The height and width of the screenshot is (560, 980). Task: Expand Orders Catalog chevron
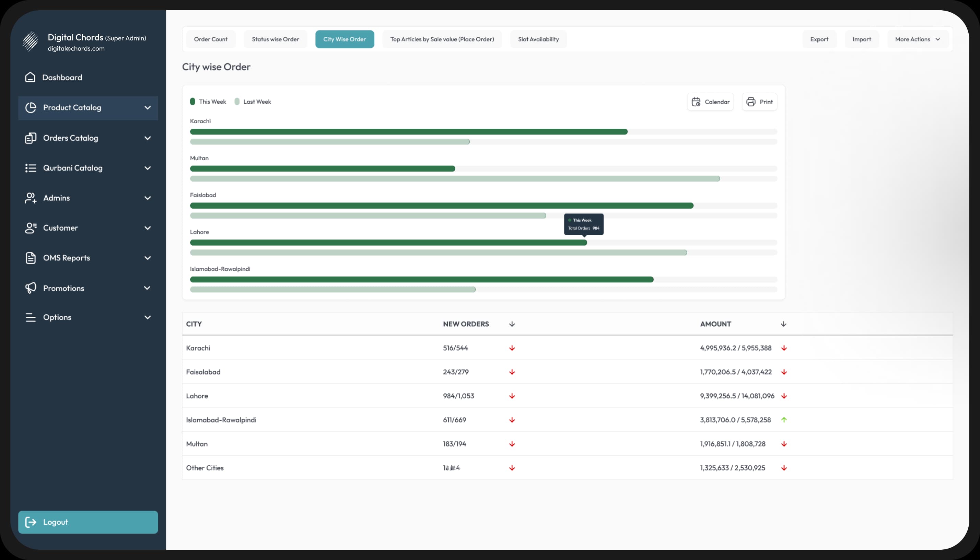147,138
